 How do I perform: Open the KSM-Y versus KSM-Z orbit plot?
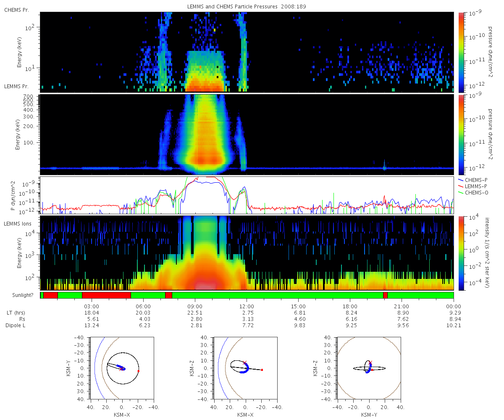(369, 368)
